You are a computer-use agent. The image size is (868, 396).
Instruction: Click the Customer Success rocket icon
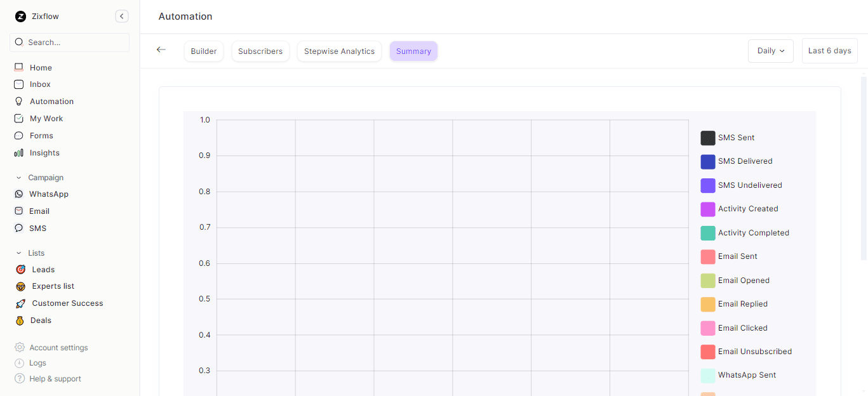coord(20,303)
